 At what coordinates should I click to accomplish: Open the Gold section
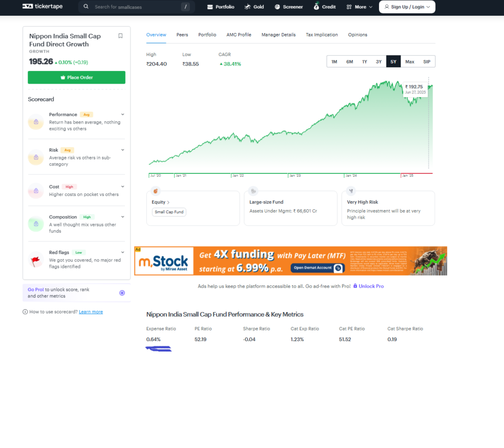point(254,7)
